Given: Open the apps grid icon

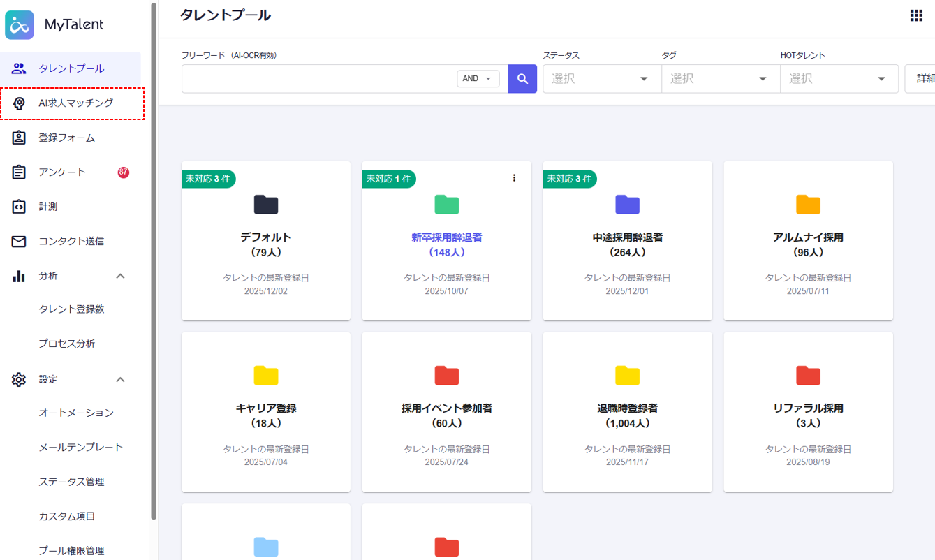Looking at the screenshot, I should [916, 15].
